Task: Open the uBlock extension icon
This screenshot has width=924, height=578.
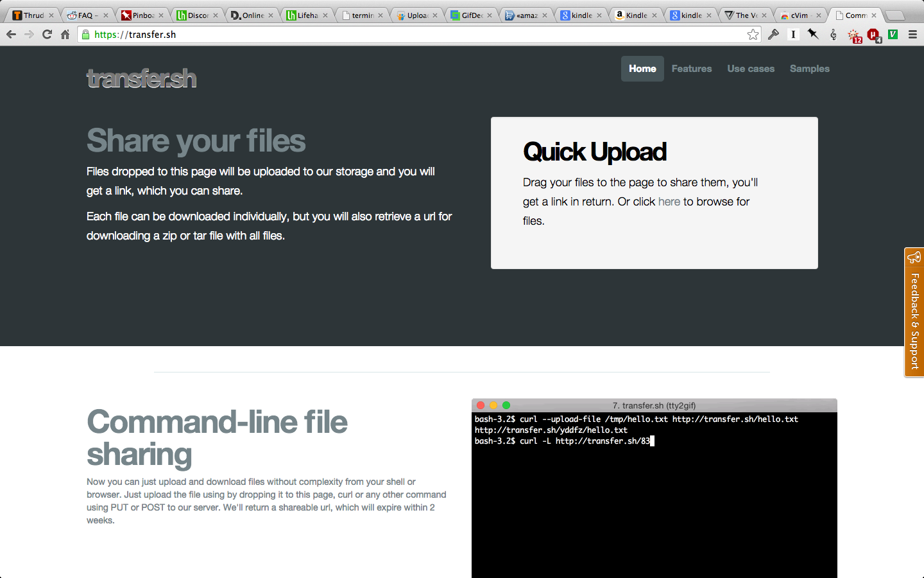Action: (873, 35)
